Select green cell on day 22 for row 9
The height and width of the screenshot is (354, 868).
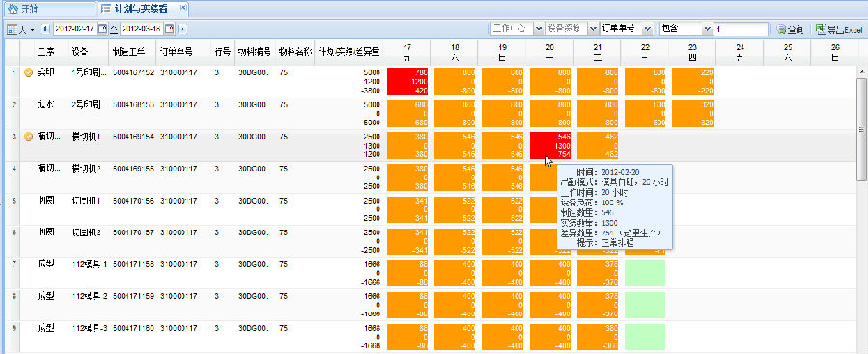click(645, 337)
